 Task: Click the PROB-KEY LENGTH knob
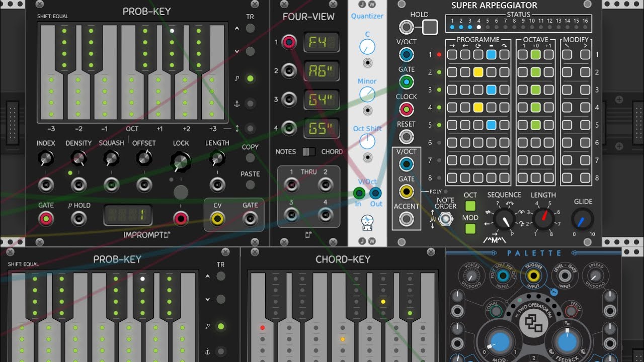[x=217, y=159]
